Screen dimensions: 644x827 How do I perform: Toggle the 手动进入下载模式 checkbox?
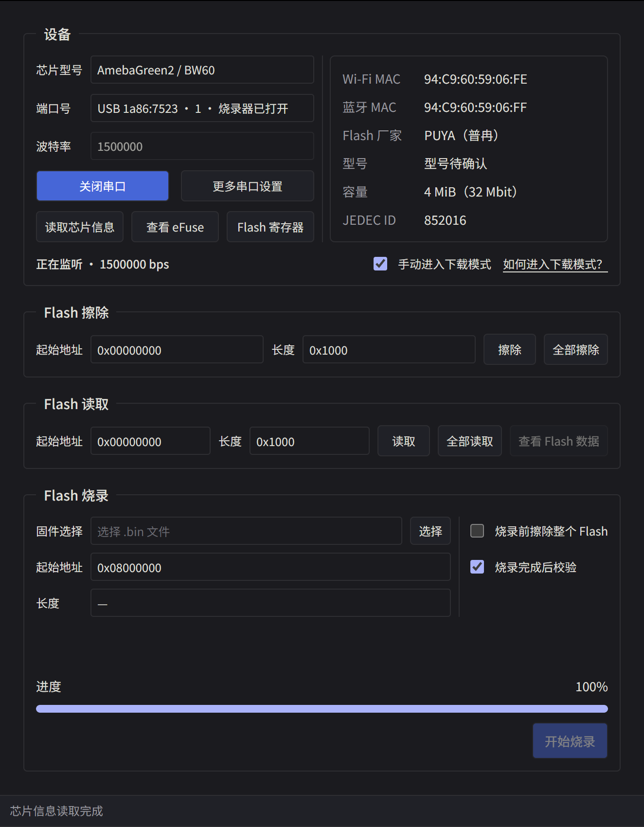pos(380,264)
